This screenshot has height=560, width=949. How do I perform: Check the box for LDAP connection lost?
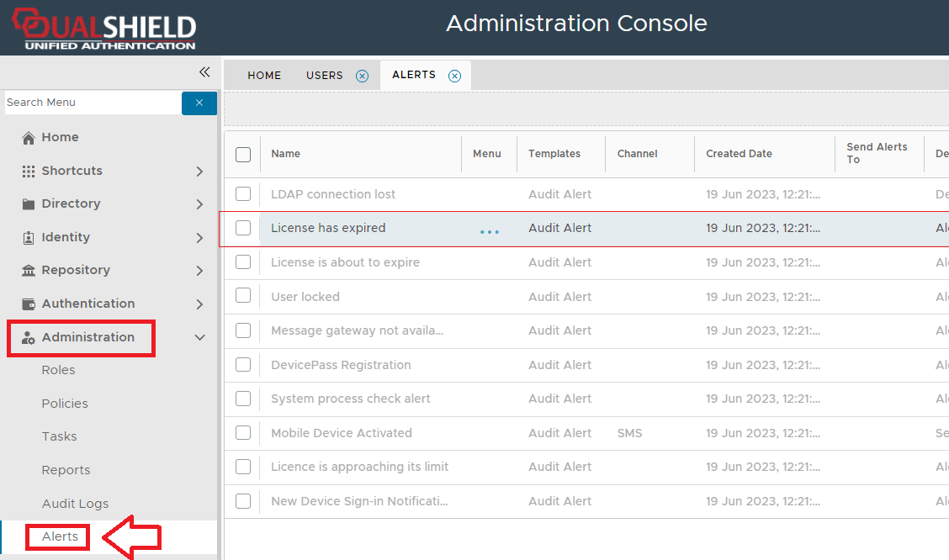click(243, 194)
